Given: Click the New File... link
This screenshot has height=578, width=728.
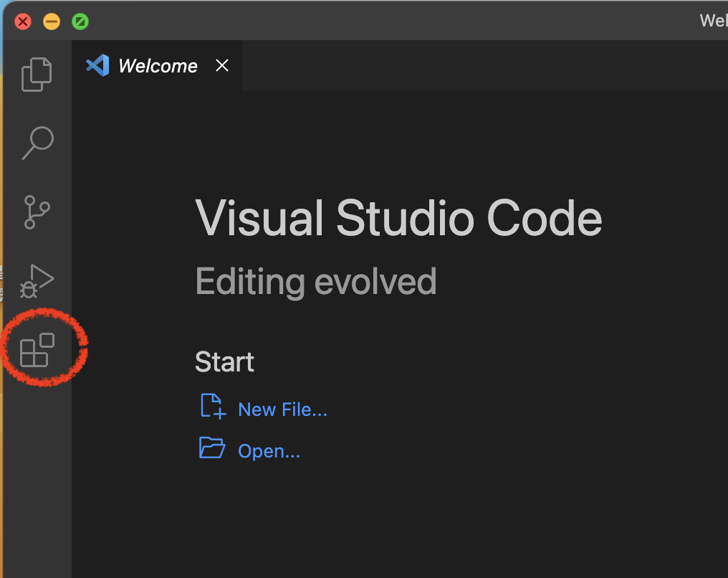Looking at the screenshot, I should click(282, 409).
